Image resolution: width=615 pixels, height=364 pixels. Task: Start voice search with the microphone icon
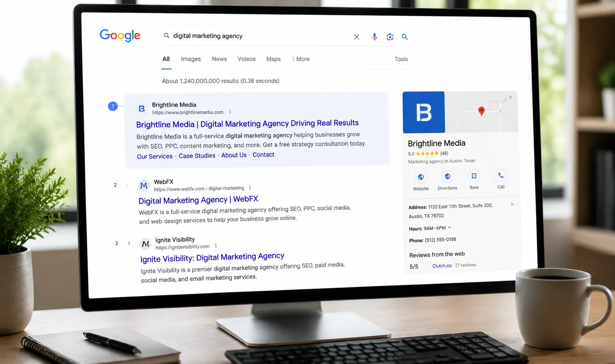coord(374,37)
